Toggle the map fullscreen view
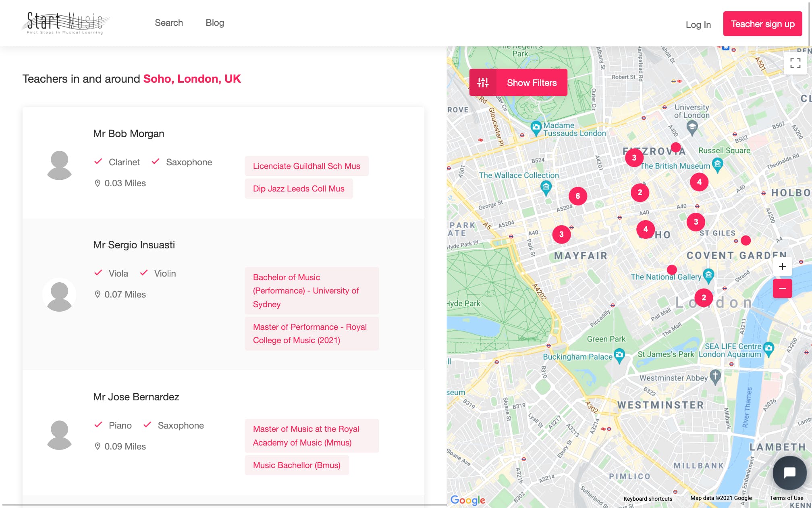This screenshot has width=812, height=508. (795, 63)
